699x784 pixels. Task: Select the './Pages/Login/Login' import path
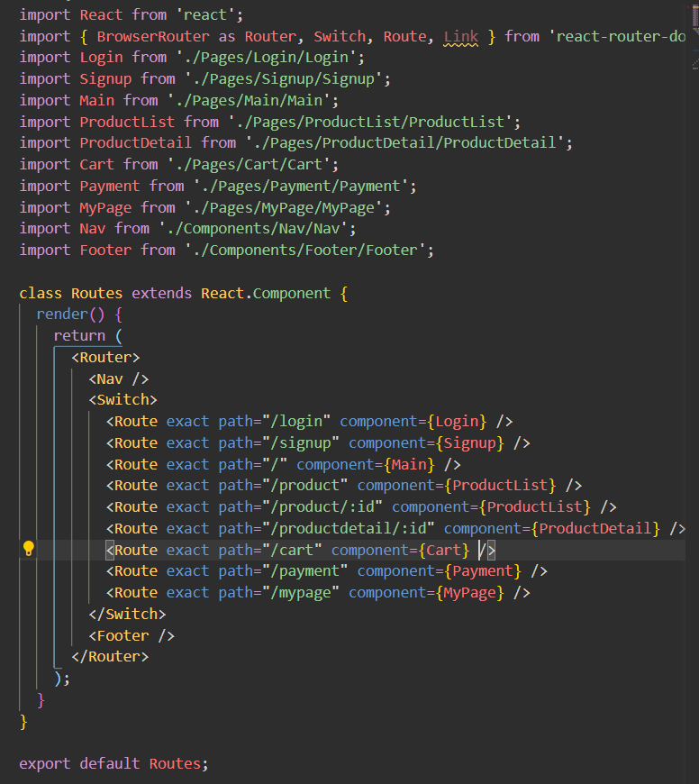pyautogui.click(x=266, y=58)
